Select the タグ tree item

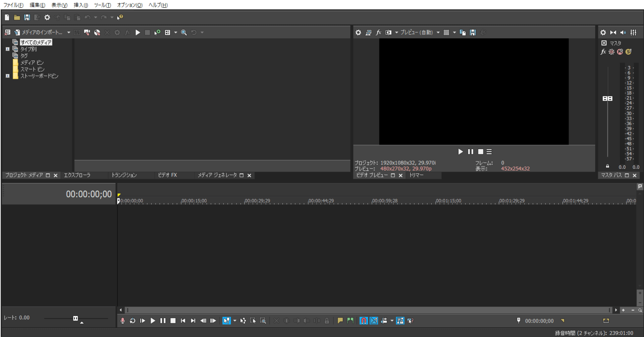click(x=24, y=56)
